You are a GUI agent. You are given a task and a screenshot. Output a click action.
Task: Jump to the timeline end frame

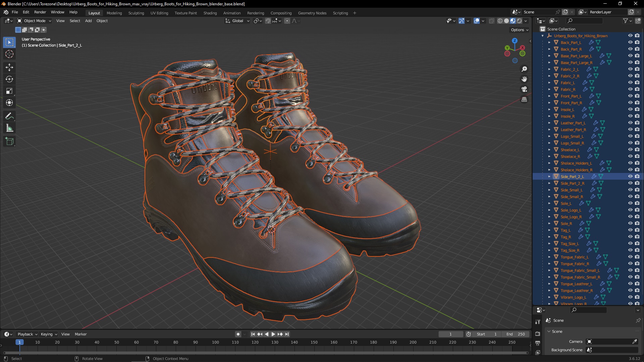click(x=287, y=334)
